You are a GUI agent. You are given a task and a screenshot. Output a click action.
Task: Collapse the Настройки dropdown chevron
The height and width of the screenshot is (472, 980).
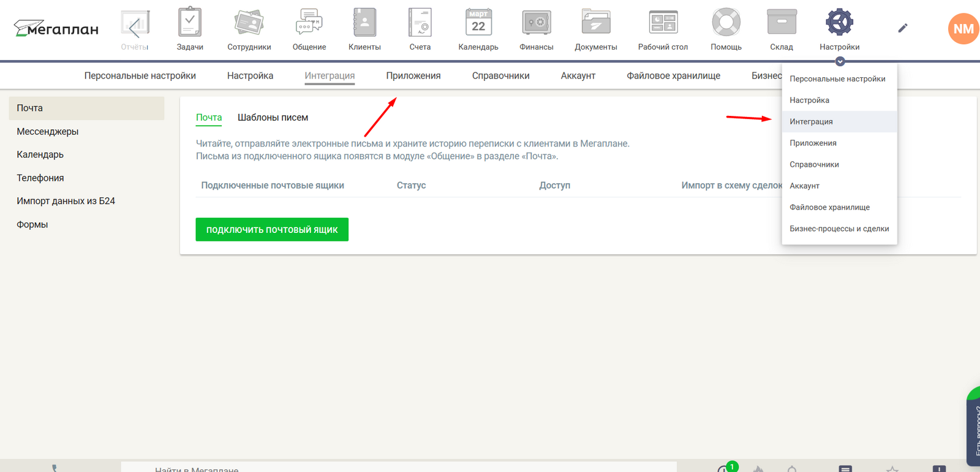click(x=840, y=61)
